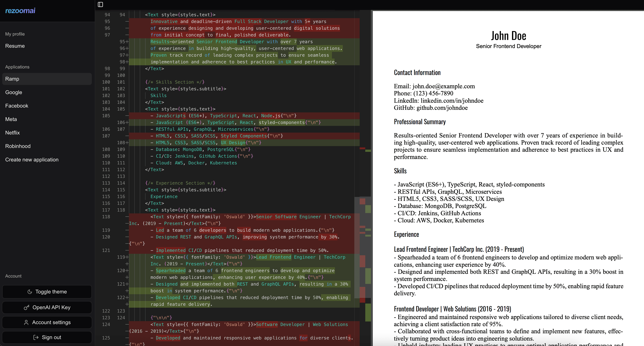
Task: Click the moon icon on Toggle theme
Action: tap(30, 292)
